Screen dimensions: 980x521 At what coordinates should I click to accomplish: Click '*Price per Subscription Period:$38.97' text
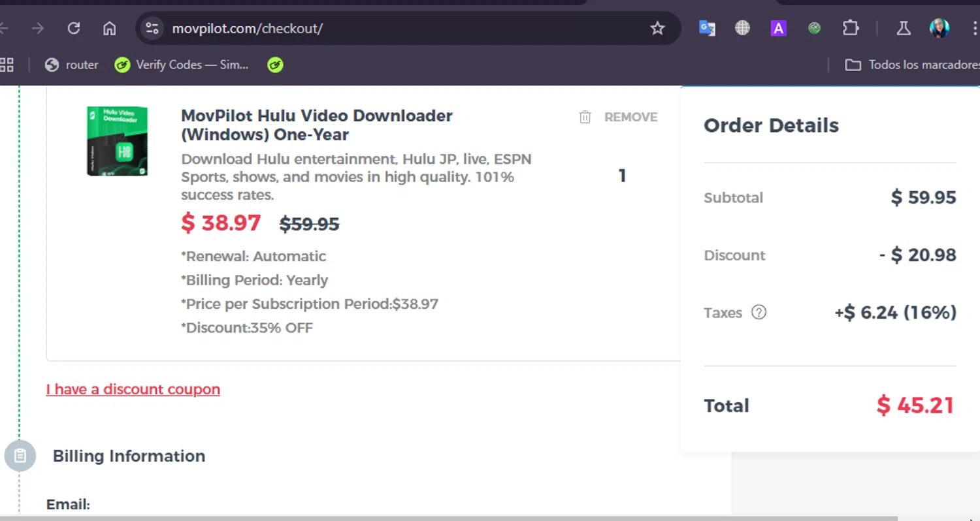click(310, 304)
